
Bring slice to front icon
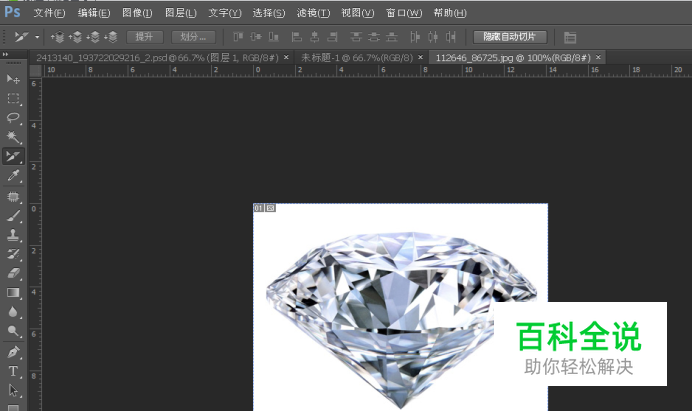pos(57,37)
